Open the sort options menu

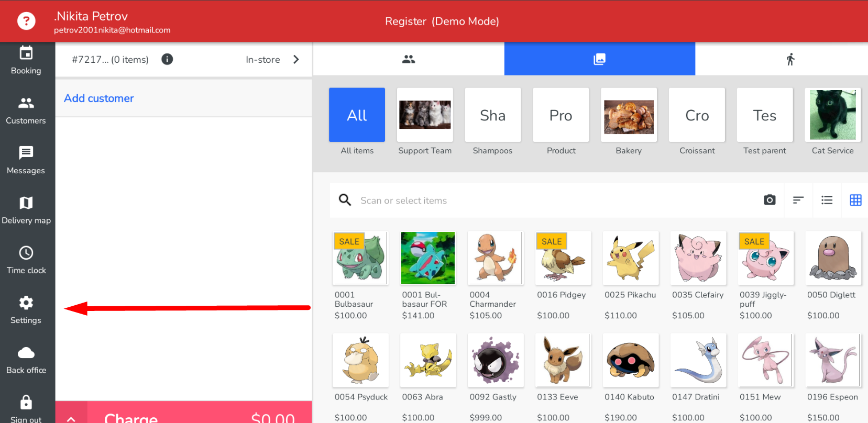coord(798,200)
